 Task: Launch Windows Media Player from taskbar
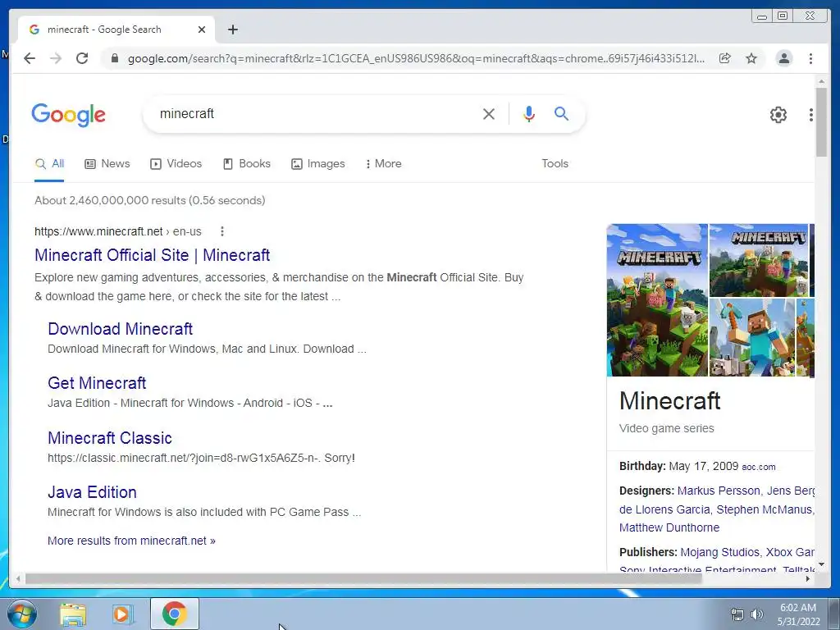pyautogui.click(x=123, y=614)
